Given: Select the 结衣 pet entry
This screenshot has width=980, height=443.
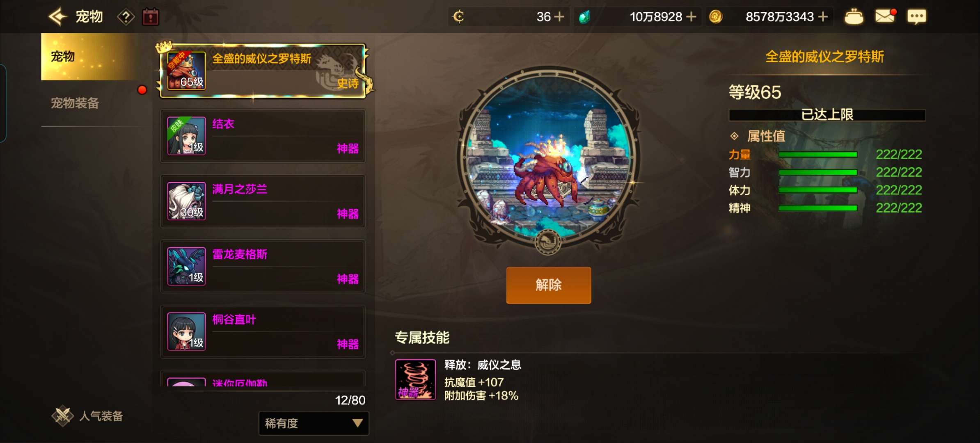Looking at the screenshot, I should pyautogui.click(x=263, y=136).
